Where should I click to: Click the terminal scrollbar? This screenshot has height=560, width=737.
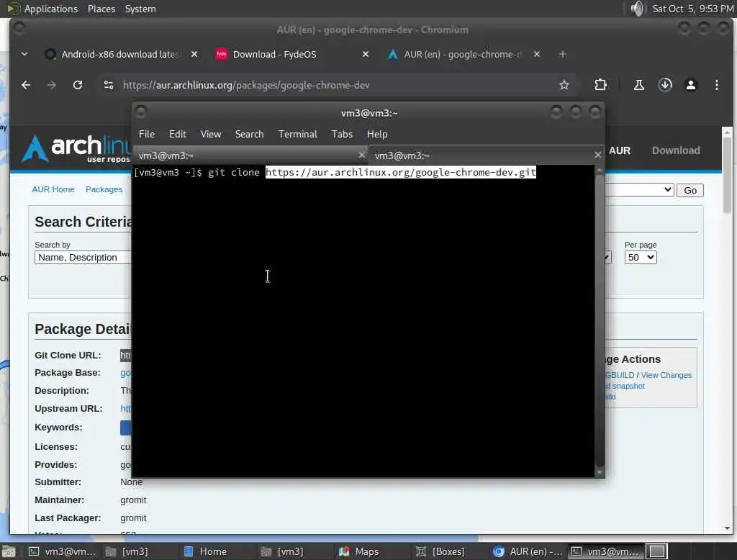click(600, 321)
